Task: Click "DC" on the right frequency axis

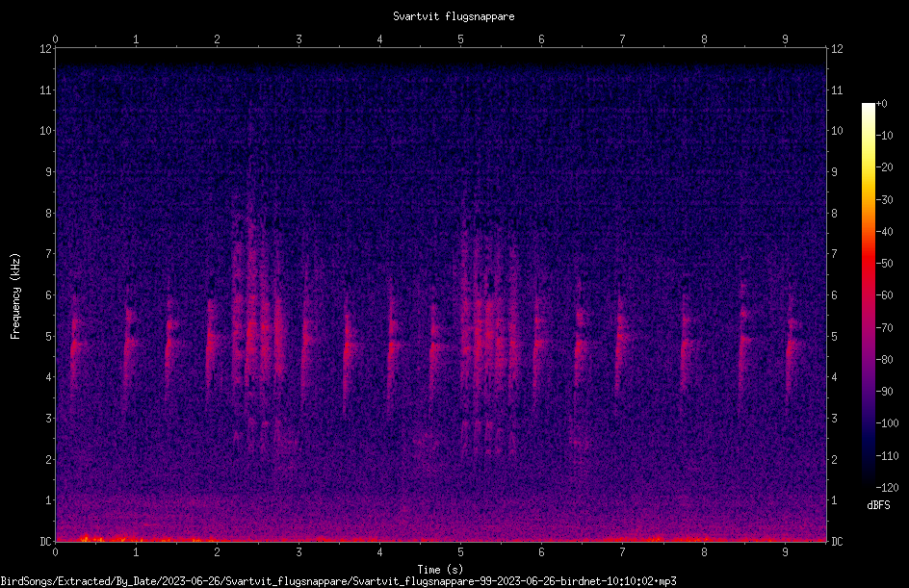Action: [837, 541]
